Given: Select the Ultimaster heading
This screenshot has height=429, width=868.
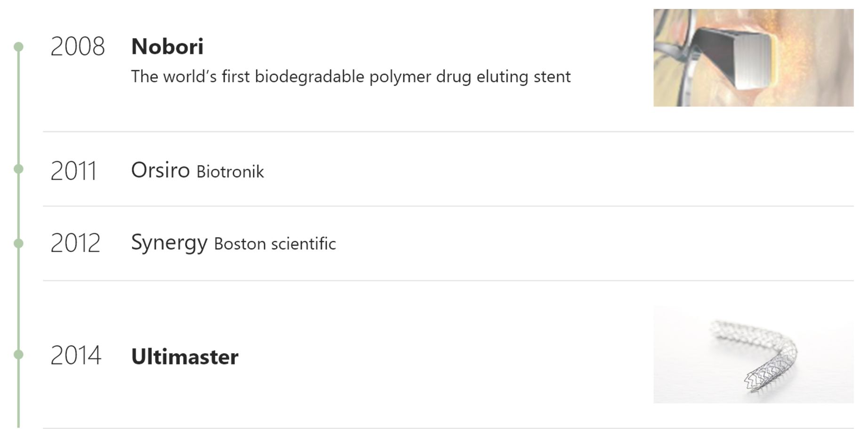Looking at the screenshot, I should point(185,357).
